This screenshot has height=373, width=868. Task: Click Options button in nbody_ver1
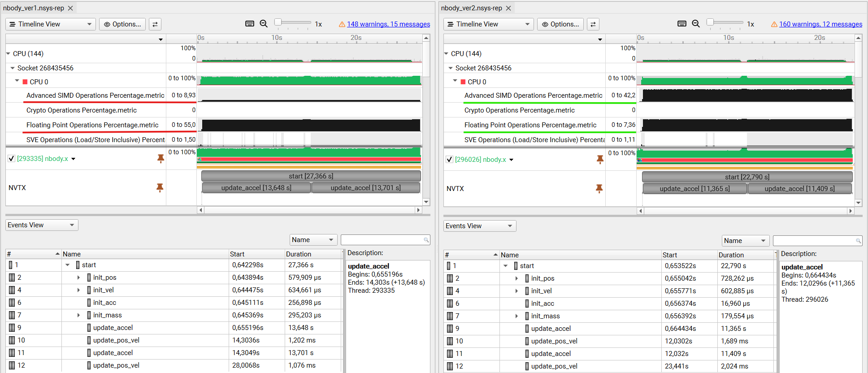coord(122,24)
